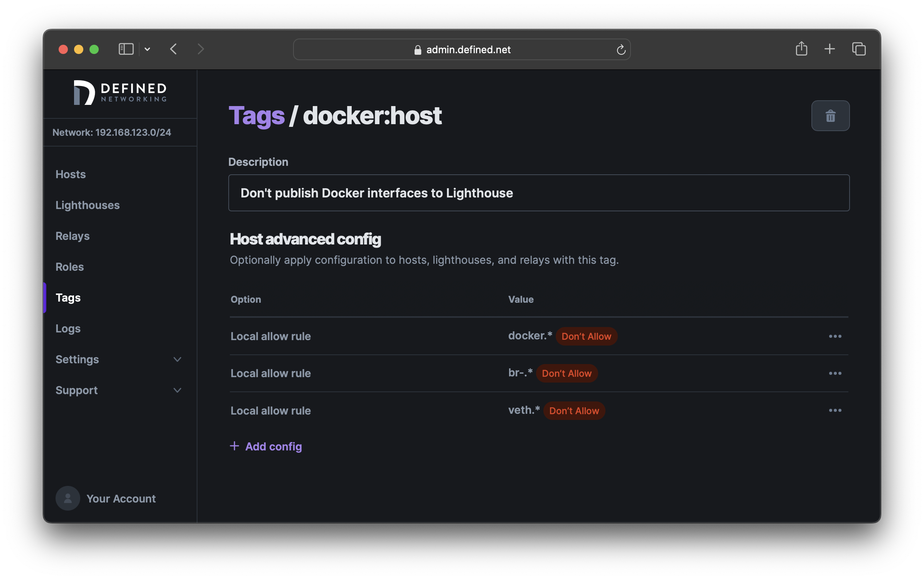This screenshot has width=924, height=580.
Task: Click the Don't Allow badge on veth.* rule
Action: [x=573, y=410]
